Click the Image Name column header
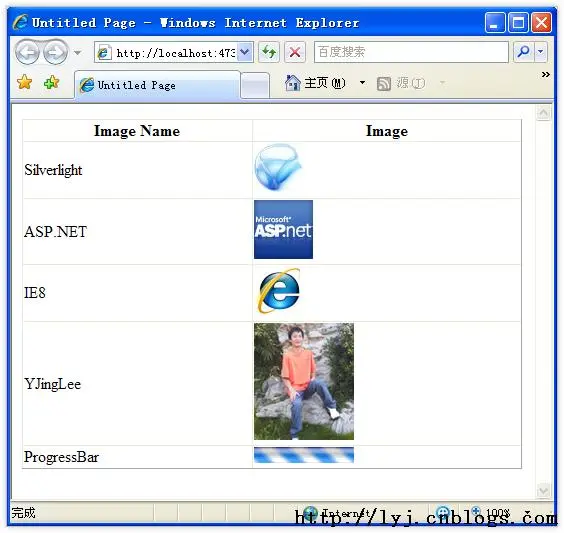The width and height of the screenshot is (564, 533). 137,131
